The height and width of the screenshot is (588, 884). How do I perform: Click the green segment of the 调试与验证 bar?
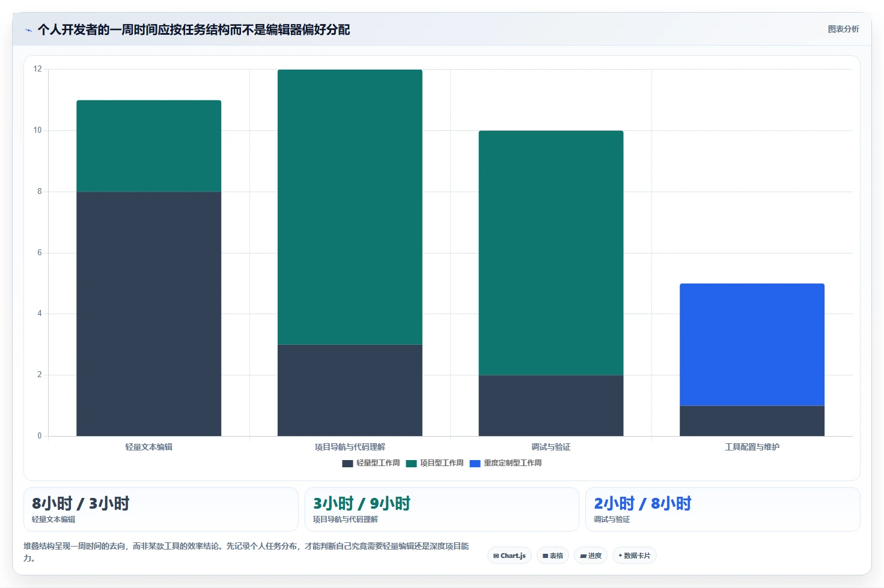point(551,253)
